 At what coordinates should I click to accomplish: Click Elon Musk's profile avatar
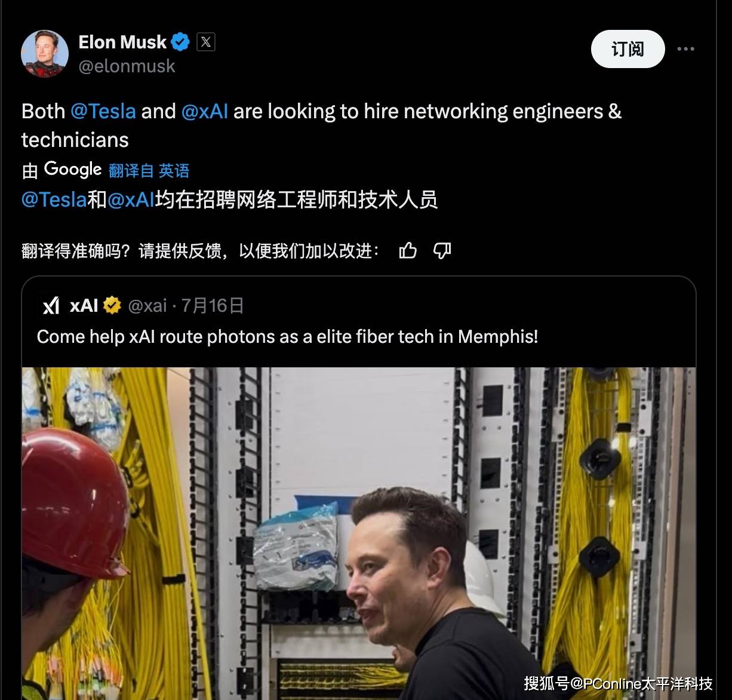45,54
